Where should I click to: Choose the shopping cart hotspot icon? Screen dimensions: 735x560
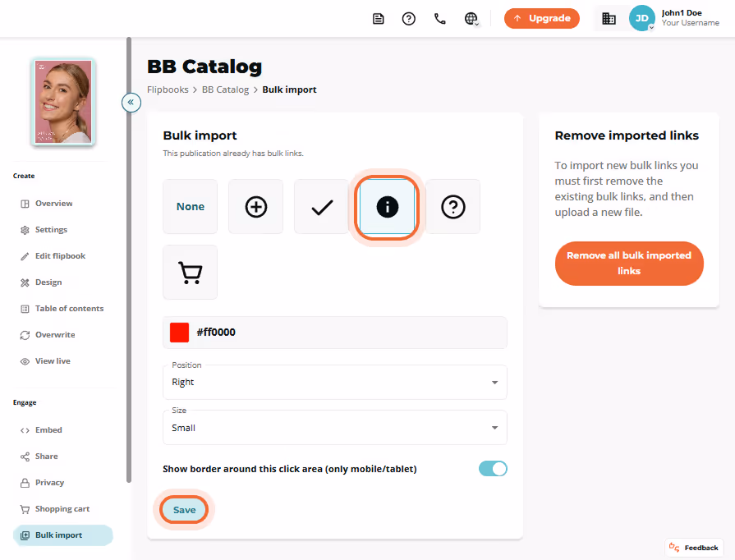pos(191,273)
